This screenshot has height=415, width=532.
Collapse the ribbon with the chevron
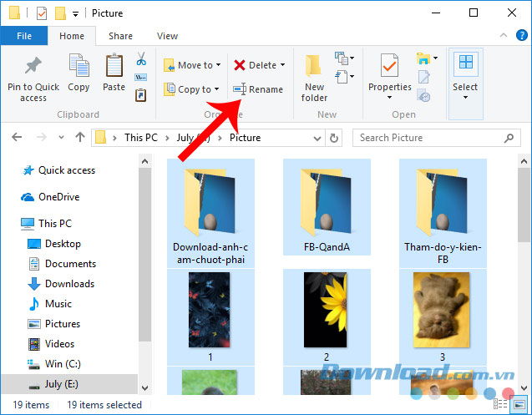point(504,35)
